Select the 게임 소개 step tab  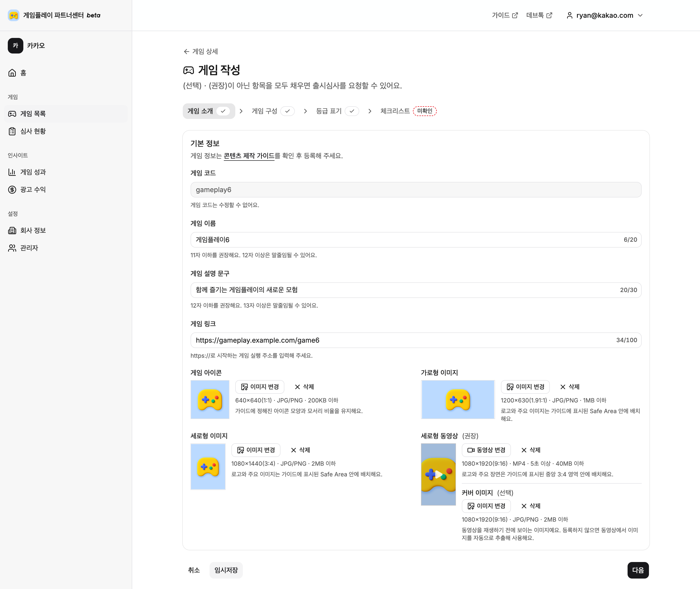click(x=209, y=111)
